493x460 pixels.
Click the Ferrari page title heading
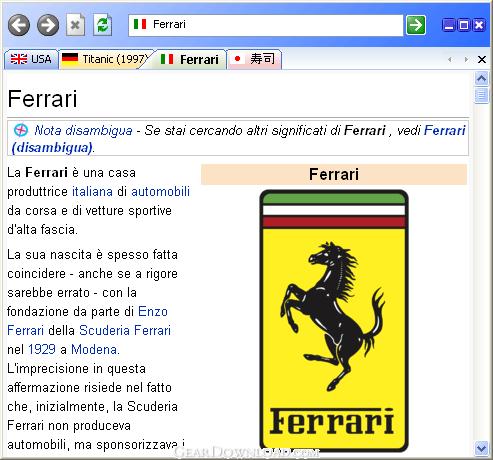click(x=42, y=99)
